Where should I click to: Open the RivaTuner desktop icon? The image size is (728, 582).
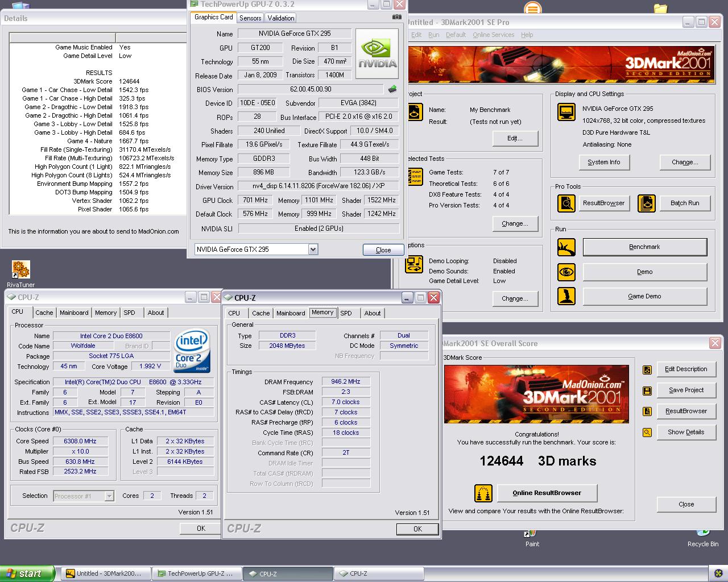tap(20, 274)
